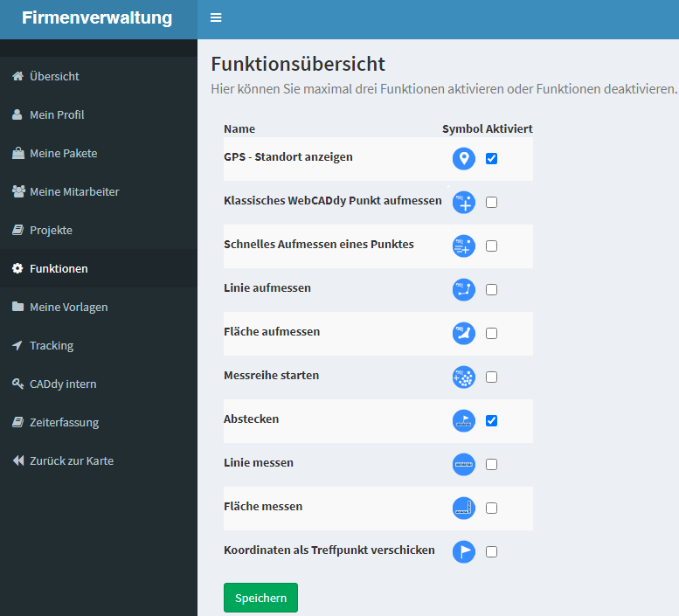Image resolution: width=679 pixels, height=616 pixels.
Task: Click the Fläche aufmessen symbol icon
Action: 464,334
